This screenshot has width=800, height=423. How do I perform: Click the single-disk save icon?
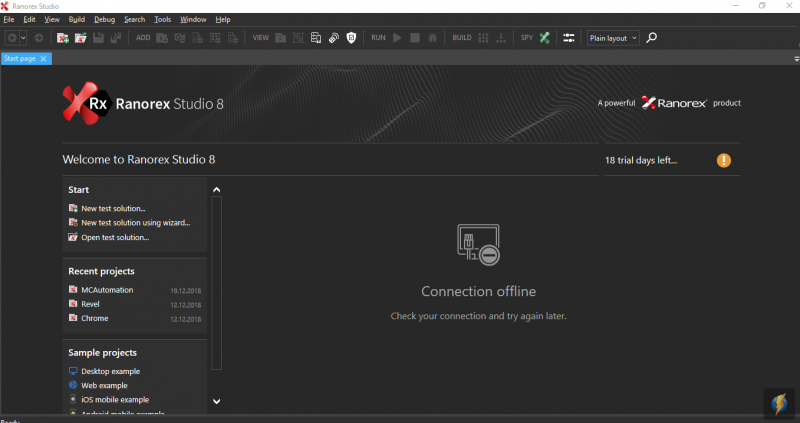point(98,38)
